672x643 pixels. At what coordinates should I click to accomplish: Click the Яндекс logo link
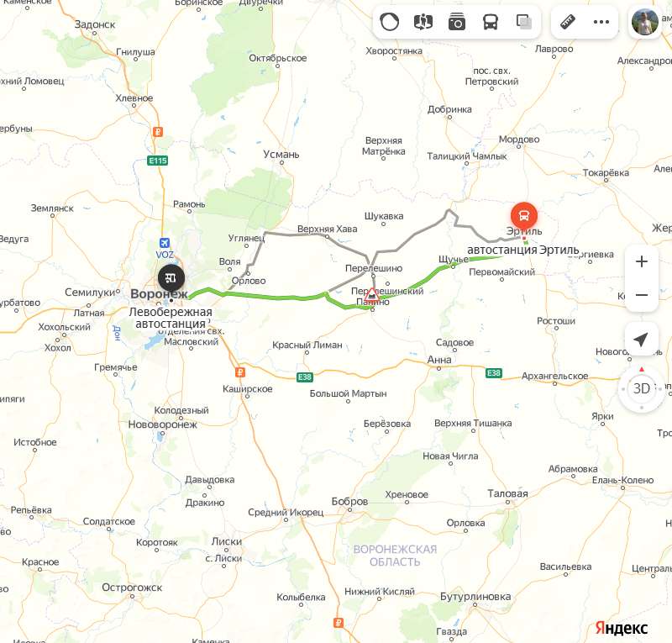click(x=621, y=628)
